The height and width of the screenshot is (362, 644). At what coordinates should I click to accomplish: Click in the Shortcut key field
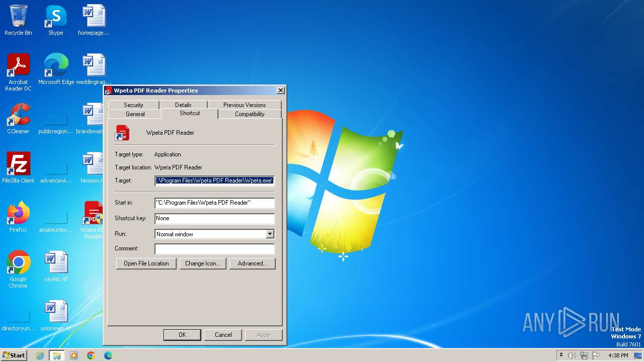point(215,219)
